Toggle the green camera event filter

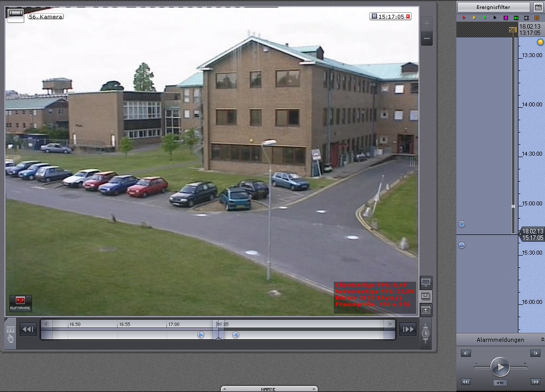(516, 18)
